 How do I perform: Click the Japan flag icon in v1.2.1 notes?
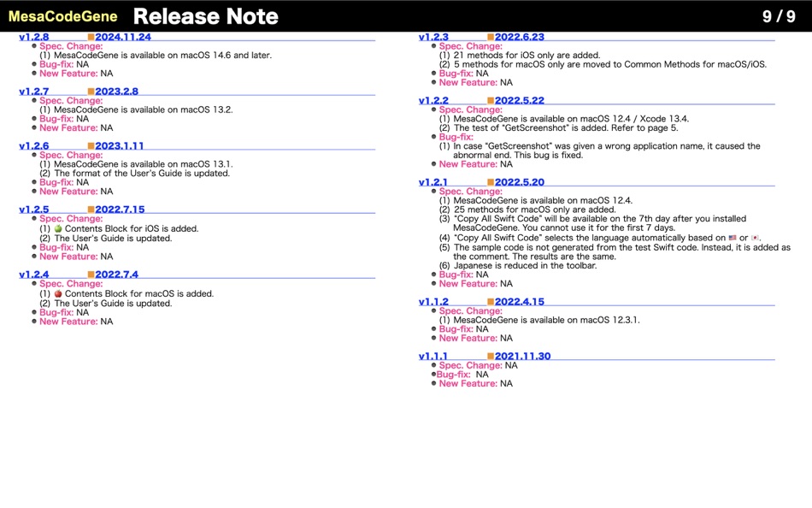[755, 238]
